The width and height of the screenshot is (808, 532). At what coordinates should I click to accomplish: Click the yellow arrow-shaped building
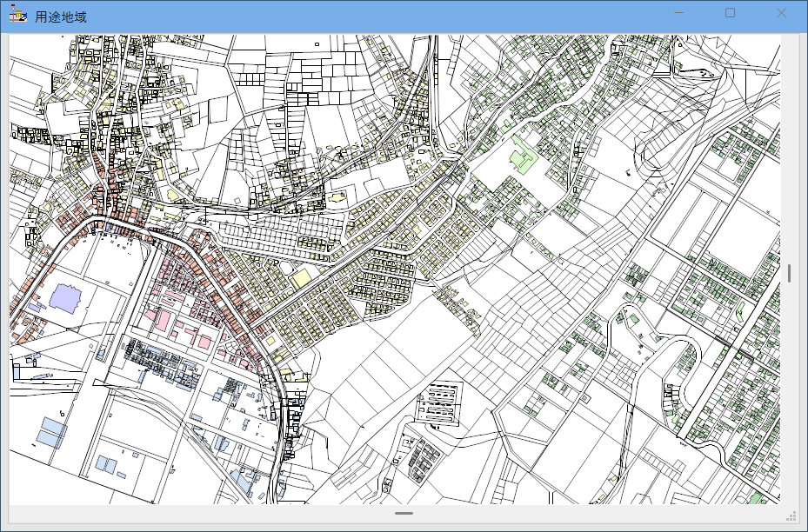click(337, 198)
